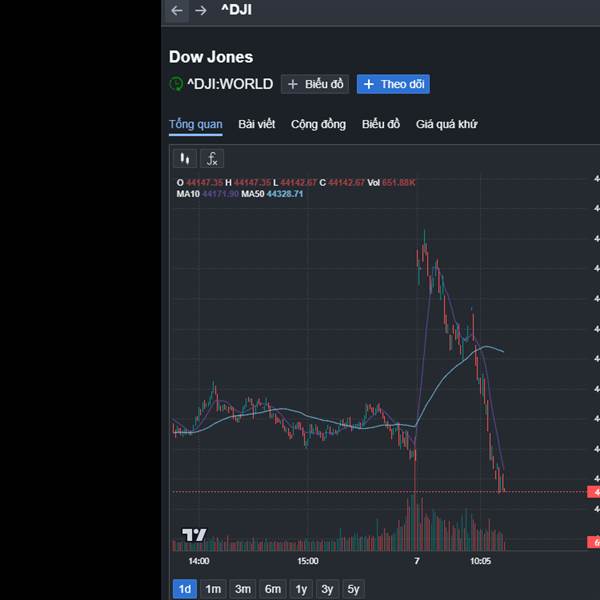Select the 1m time range
The image size is (600, 600).
tap(213, 589)
